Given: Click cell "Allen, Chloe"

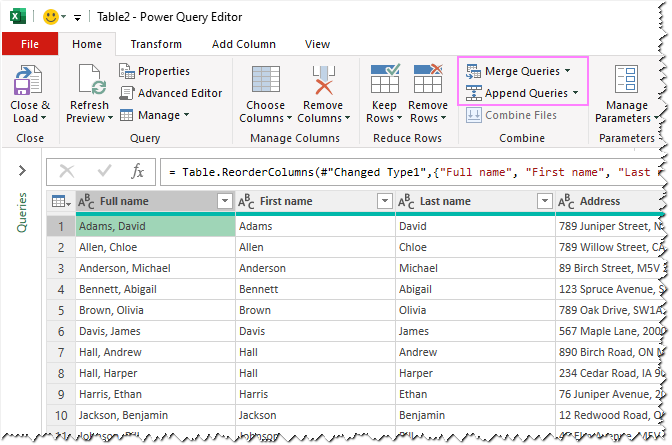Looking at the screenshot, I should (x=155, y=247).
